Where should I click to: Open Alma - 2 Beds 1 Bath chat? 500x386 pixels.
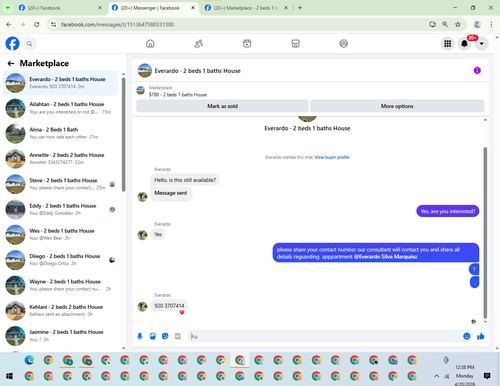[x=60, y=133]
